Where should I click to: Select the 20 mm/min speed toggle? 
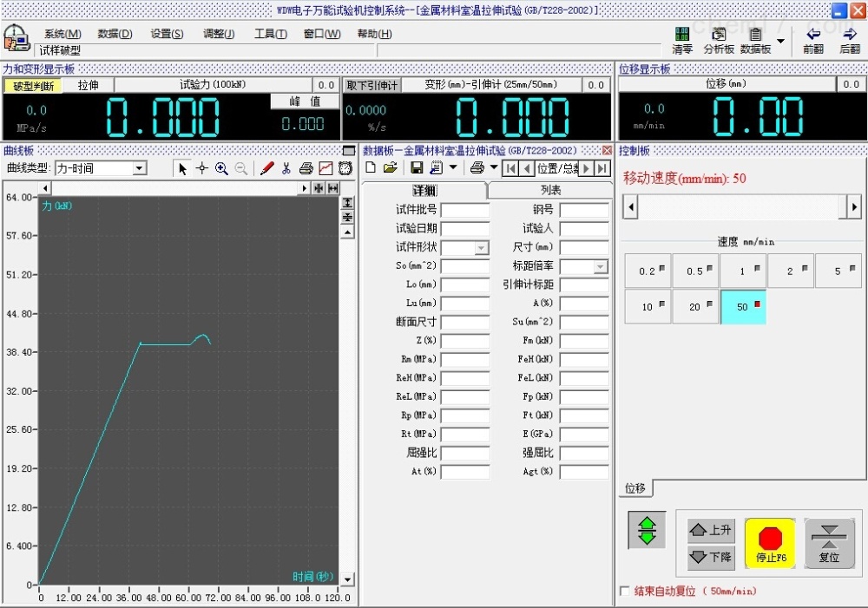point(695,307)
